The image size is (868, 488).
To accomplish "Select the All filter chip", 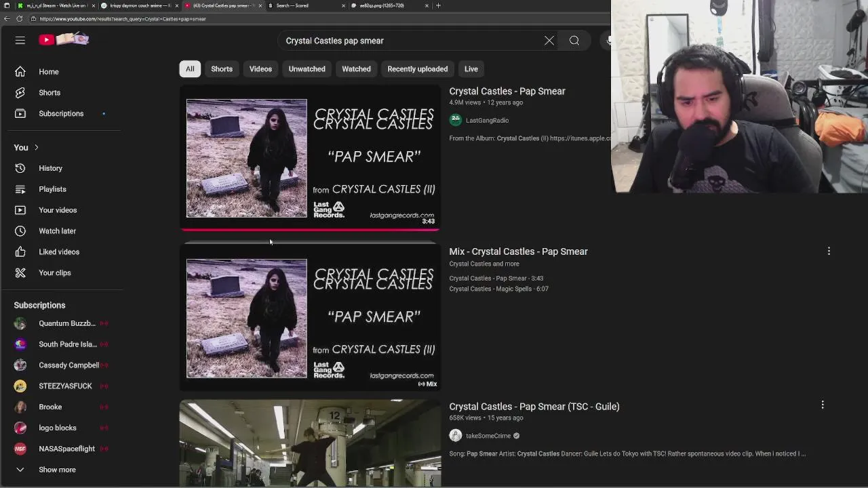I will point(190,69).
